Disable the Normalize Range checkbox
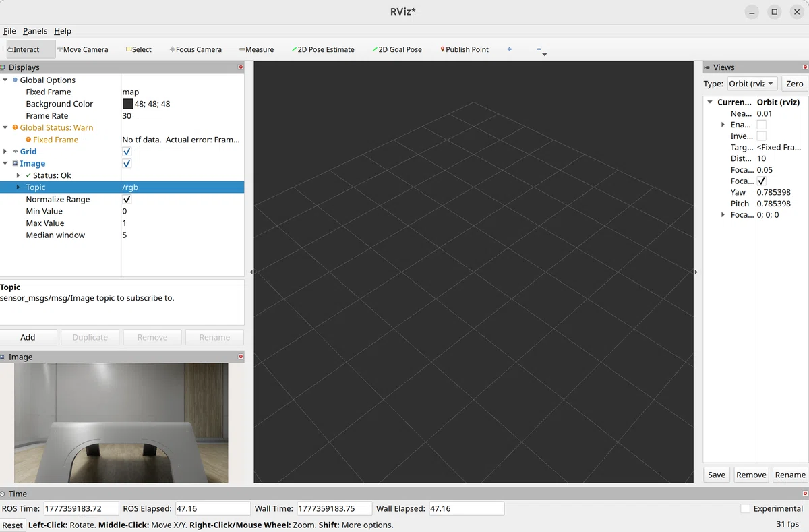 pos(127,200)
